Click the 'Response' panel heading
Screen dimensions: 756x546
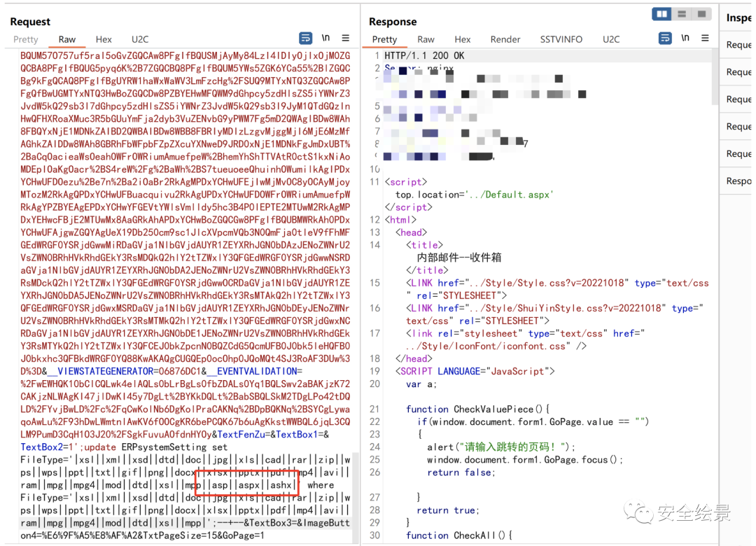[x=393, y=22]
